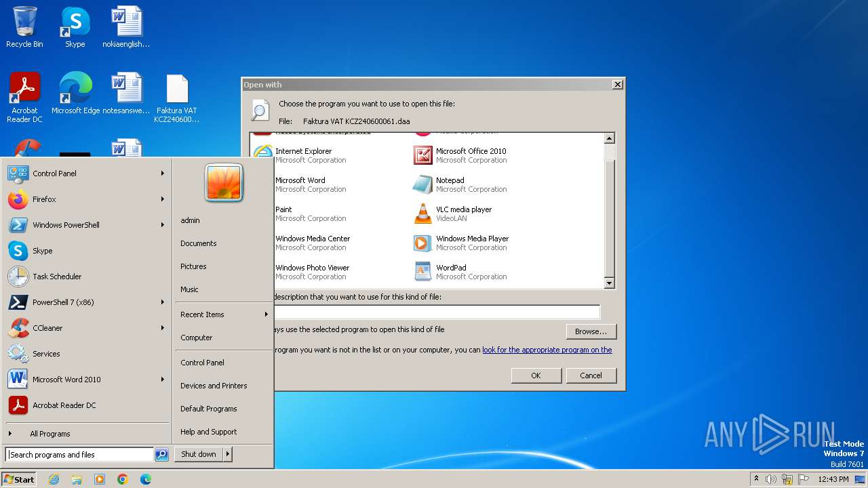Image resolution: width=868 pixels, height=488 pixels.
Task: Open Default Programs from Start menu
Action: (x=209, y=409)
